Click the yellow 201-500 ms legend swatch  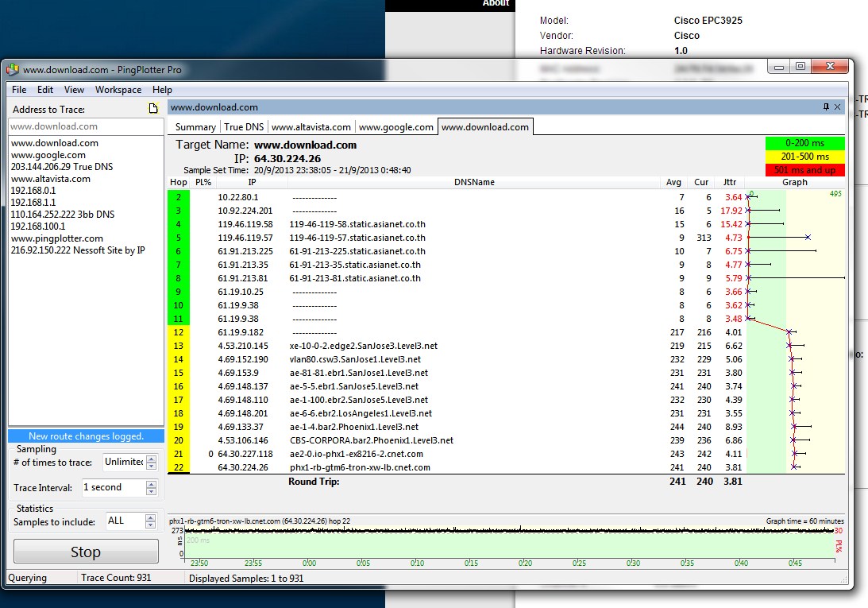(x=805, y=157)
